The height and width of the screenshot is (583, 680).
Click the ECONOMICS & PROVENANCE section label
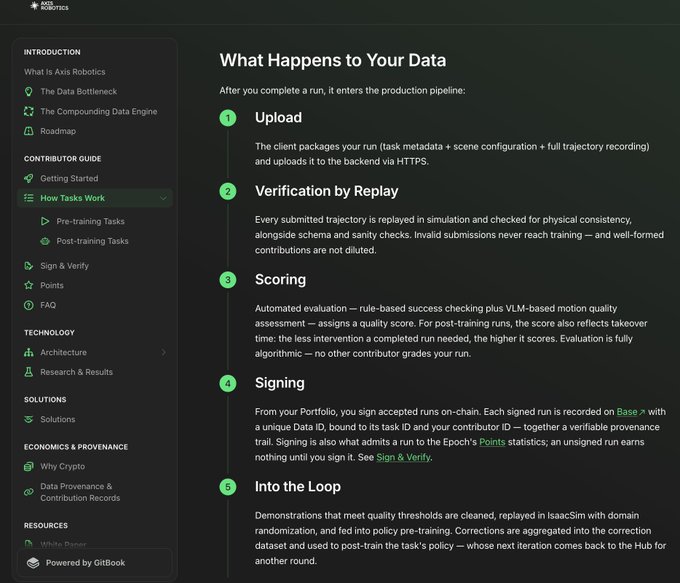tap(76, 447)
